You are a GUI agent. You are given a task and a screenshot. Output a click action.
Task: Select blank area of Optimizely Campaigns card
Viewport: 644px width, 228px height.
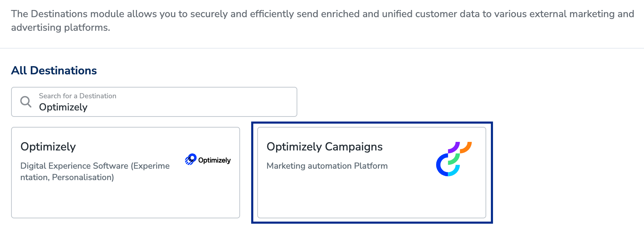(x=371, y=198)
